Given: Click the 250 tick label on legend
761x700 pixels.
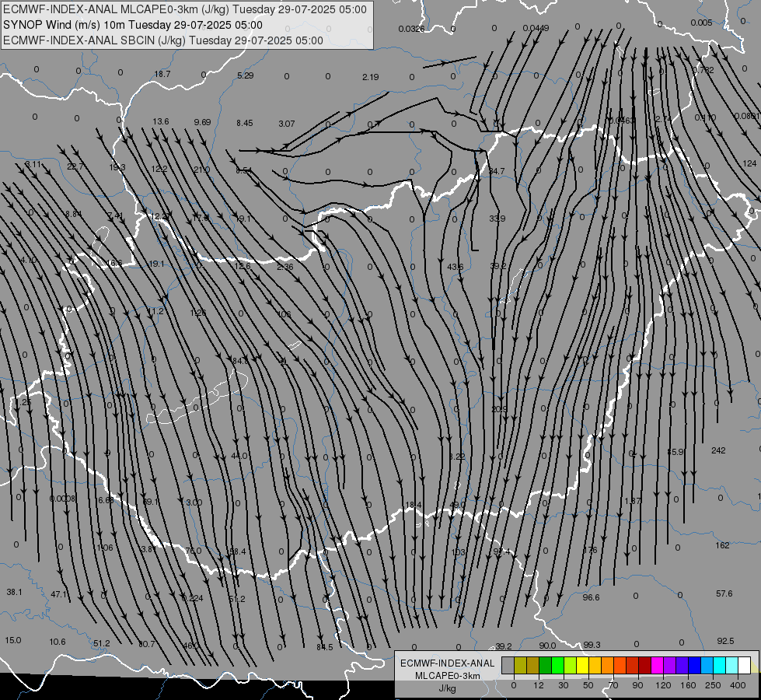Looking at the screenshot, I should [x=713, y=685].
